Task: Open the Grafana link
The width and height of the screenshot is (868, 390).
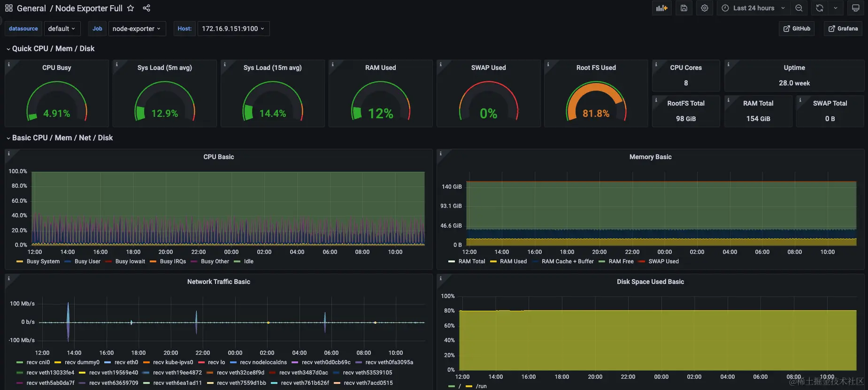Action: (x=843, y=29)
